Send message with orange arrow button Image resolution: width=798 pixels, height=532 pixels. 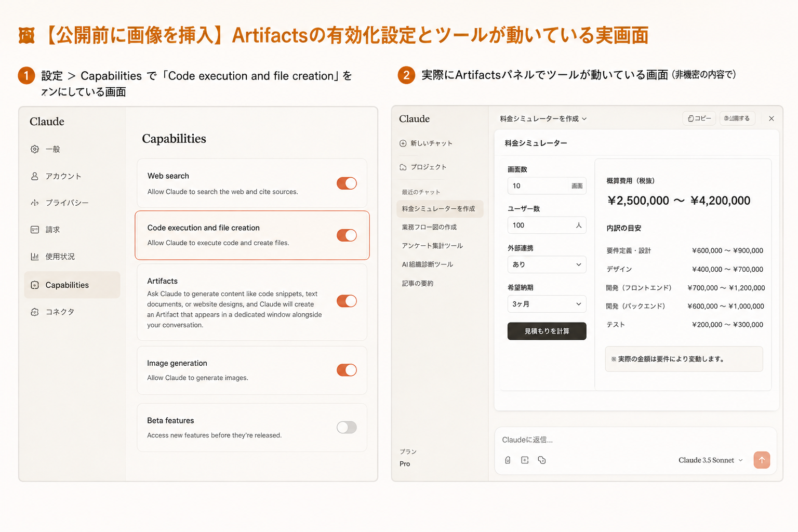pyautogui.click(x=762, y=460)
